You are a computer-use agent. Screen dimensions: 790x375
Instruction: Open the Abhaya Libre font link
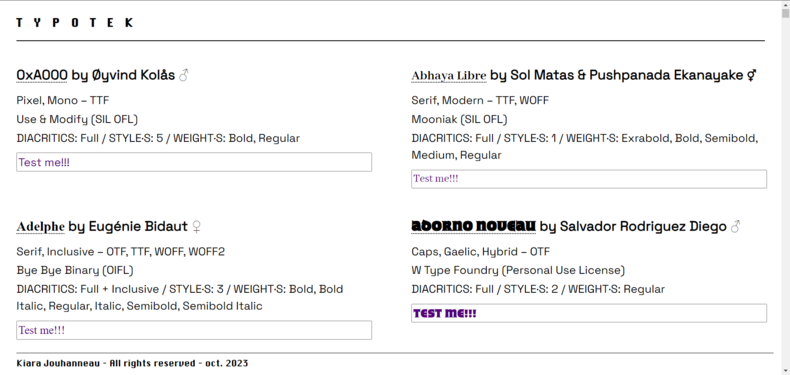coord(449,76)
